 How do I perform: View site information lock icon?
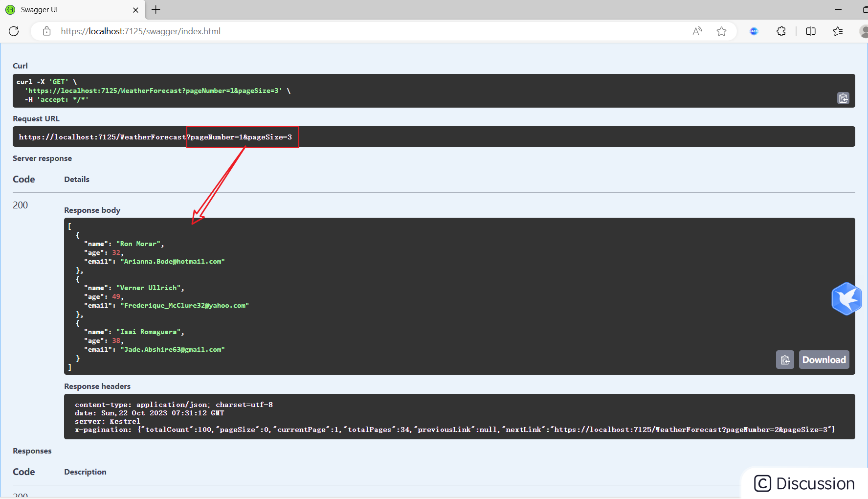click(x=46, y=31)
